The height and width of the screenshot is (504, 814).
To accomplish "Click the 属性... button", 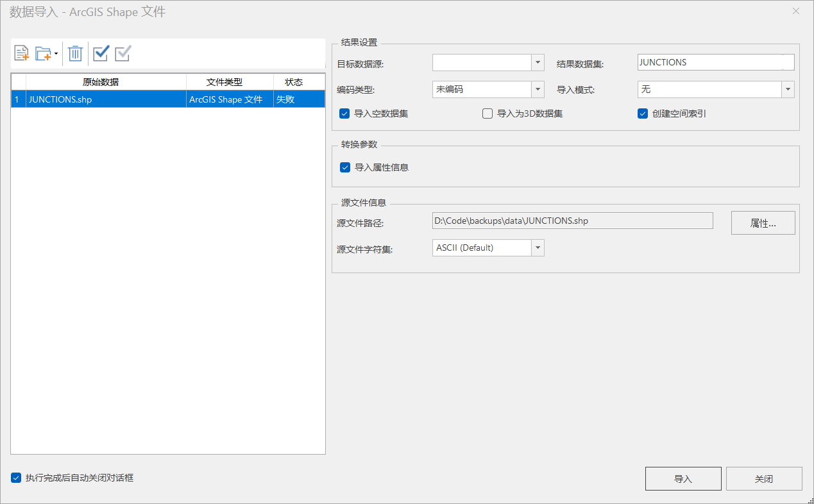I will click(x=763, y=223).
